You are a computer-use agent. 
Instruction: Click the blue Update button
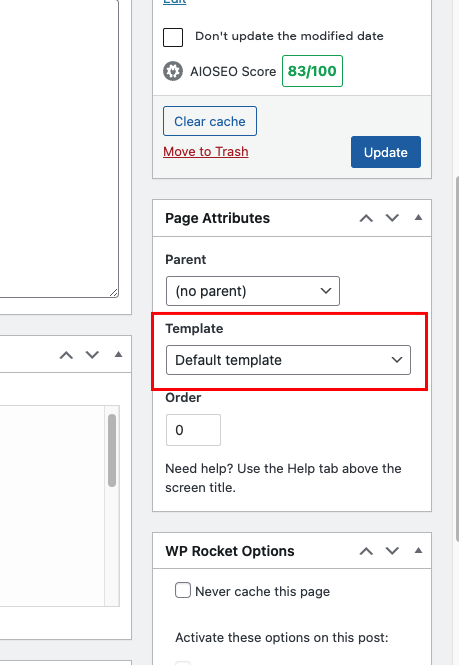pos(386,152)
